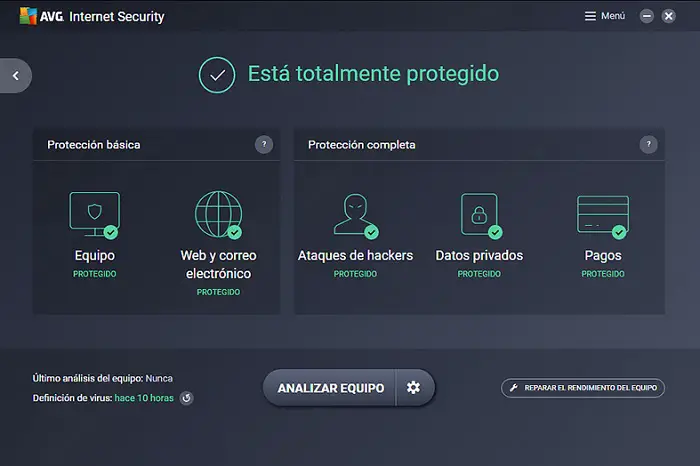Open the Equipo computer protection icon
700x466 pixels.
click(94, 215)
